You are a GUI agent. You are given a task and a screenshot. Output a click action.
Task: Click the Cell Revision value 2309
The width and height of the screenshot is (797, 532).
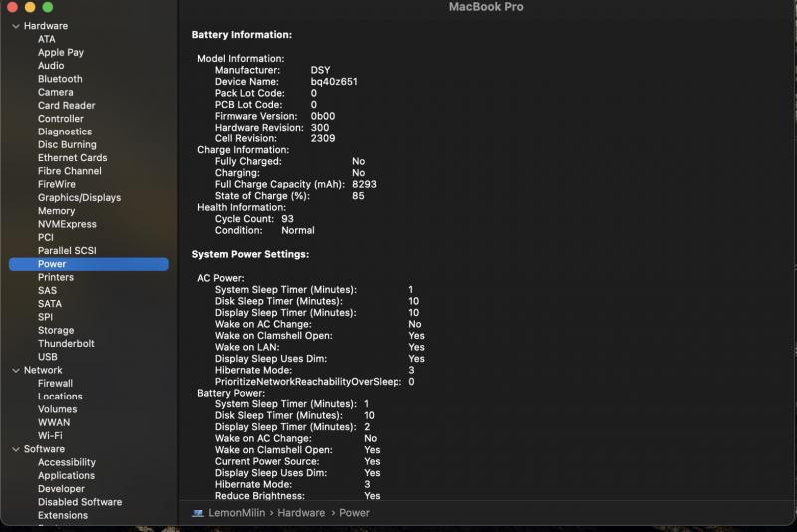[323, 138]
